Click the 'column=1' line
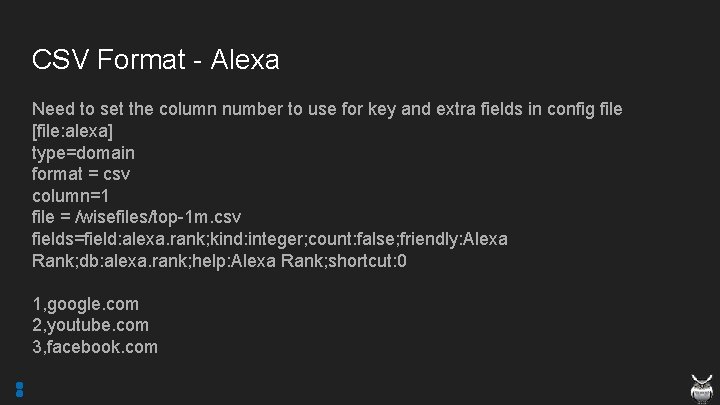 pyautogui.click(x=69, y=196)
